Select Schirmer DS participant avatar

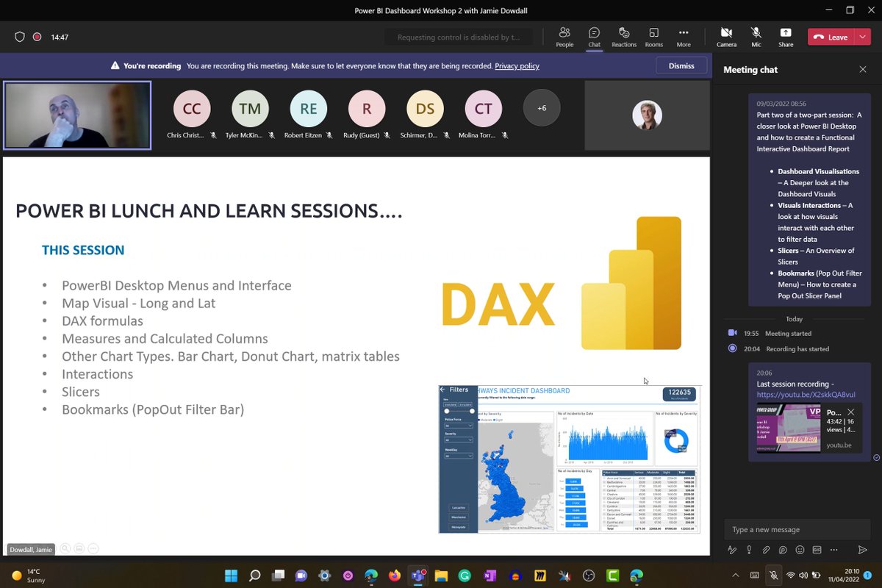425,109
